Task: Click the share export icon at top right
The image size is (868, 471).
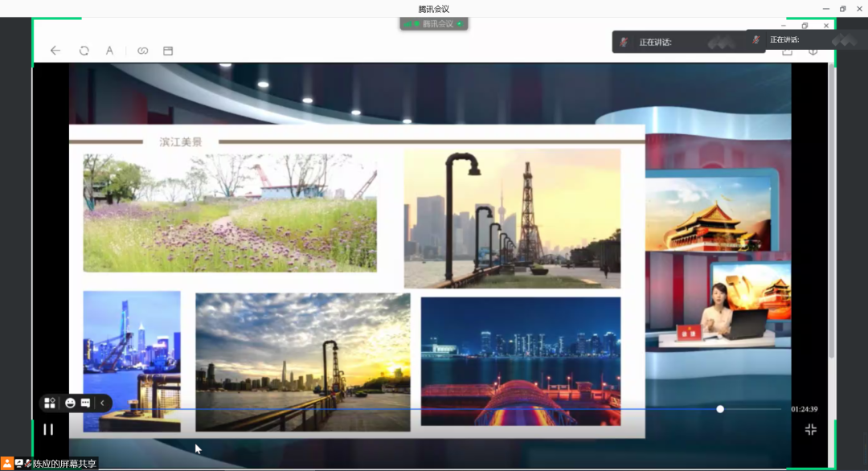Action: [x=787, y=51]
